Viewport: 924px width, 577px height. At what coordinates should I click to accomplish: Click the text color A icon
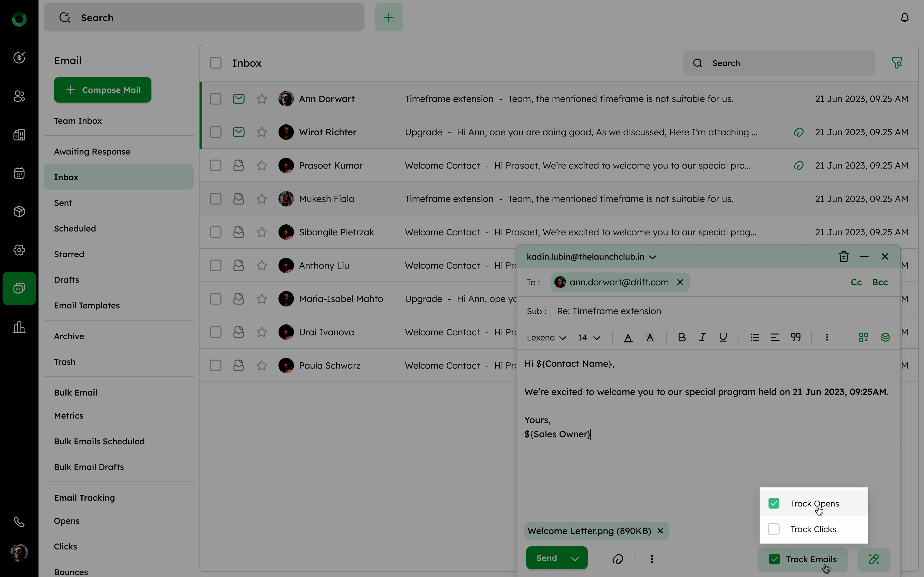tap(628, 337)
